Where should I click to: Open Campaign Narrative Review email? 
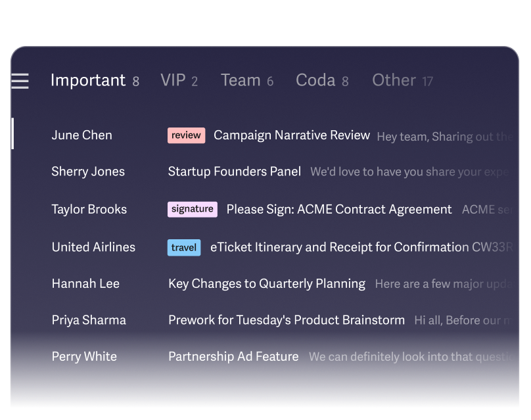(292, 135)
